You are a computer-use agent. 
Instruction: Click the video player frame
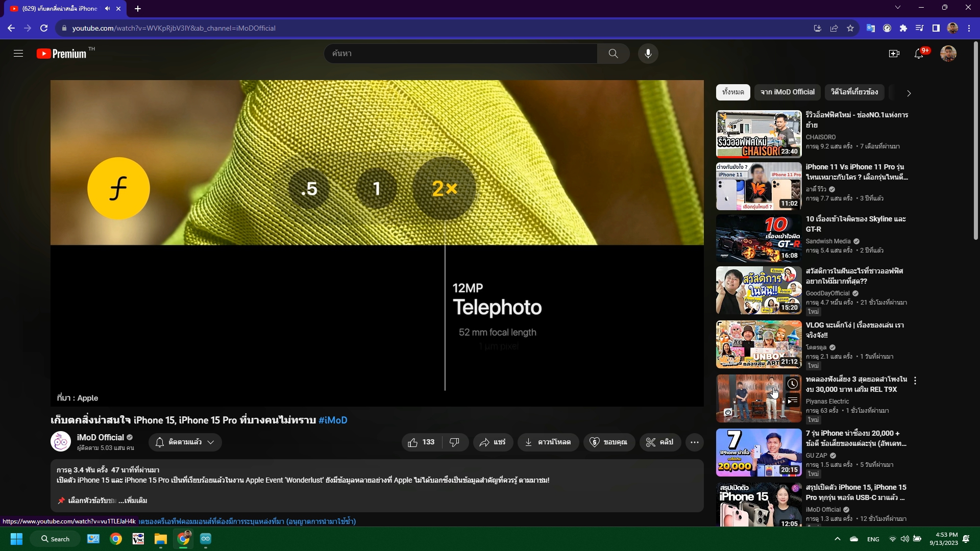[x=377, y=243]
